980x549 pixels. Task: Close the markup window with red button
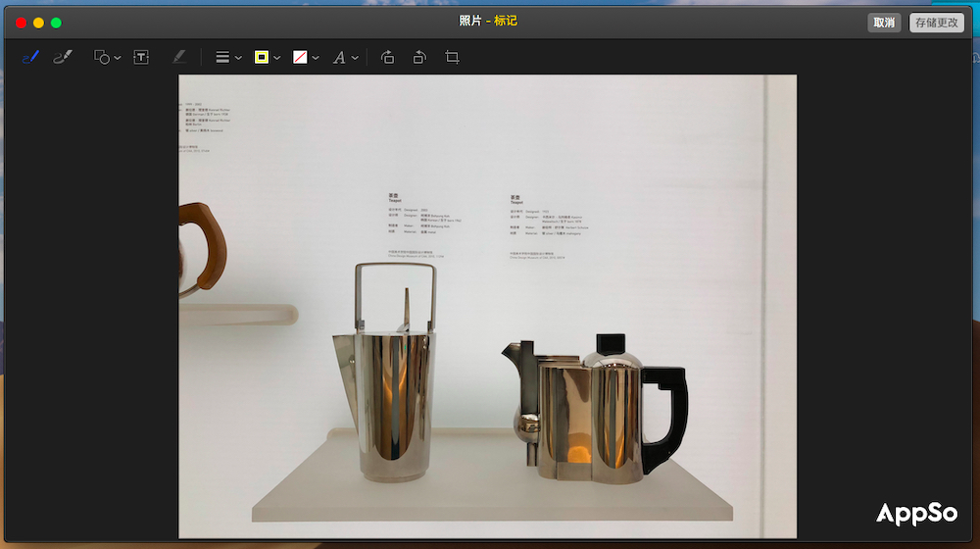pyautogui.click(x=21, y=23)
